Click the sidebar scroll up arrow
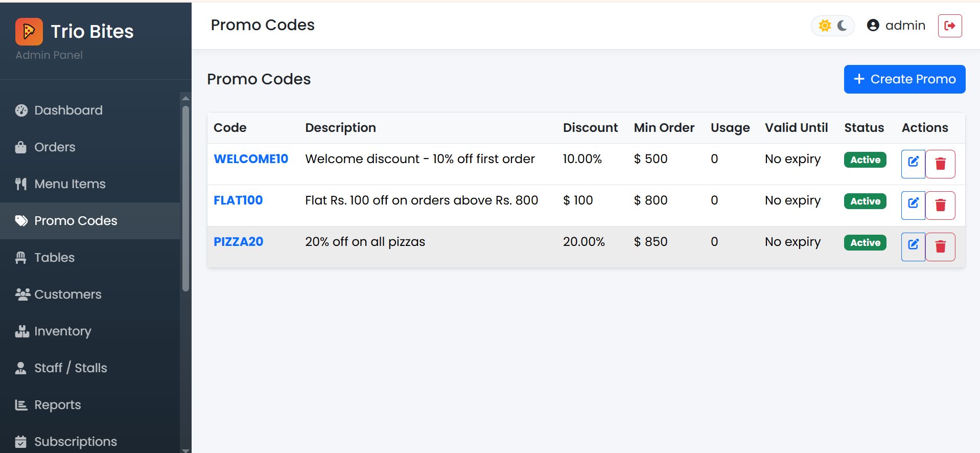 185,98
